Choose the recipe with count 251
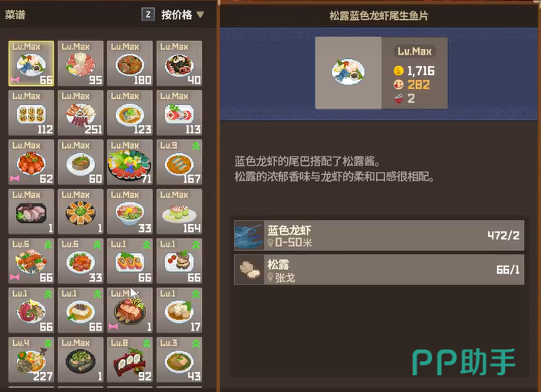The height and width of the screenshot is (392, 541). tap(81, 113)
